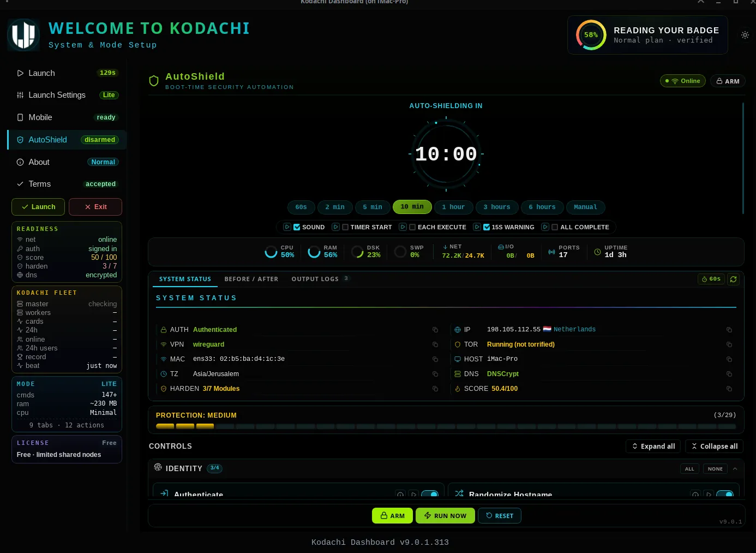Viewport: 756px width, 553px height.
Task: Click the red Exit button
Action: click(95, 207)
